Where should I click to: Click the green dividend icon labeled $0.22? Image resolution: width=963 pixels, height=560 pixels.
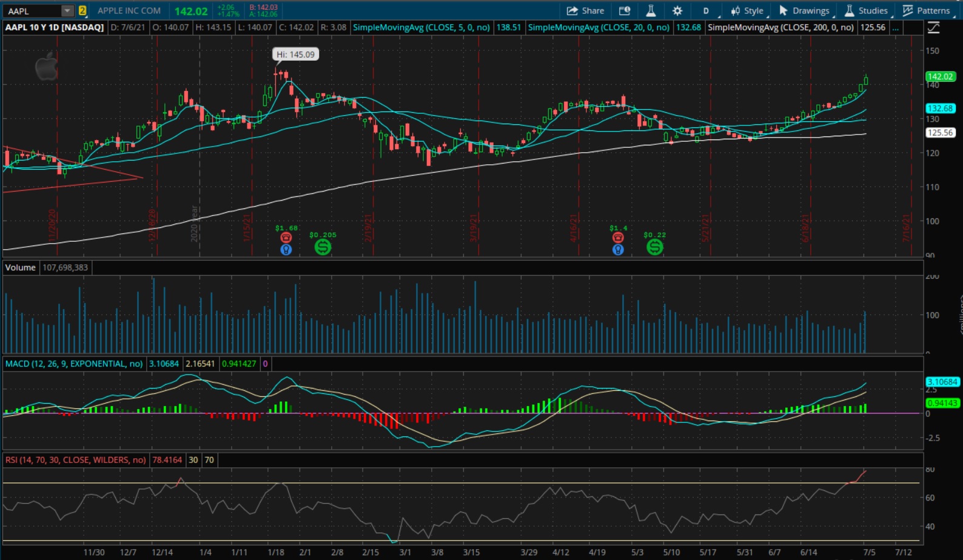coord(654,247)
